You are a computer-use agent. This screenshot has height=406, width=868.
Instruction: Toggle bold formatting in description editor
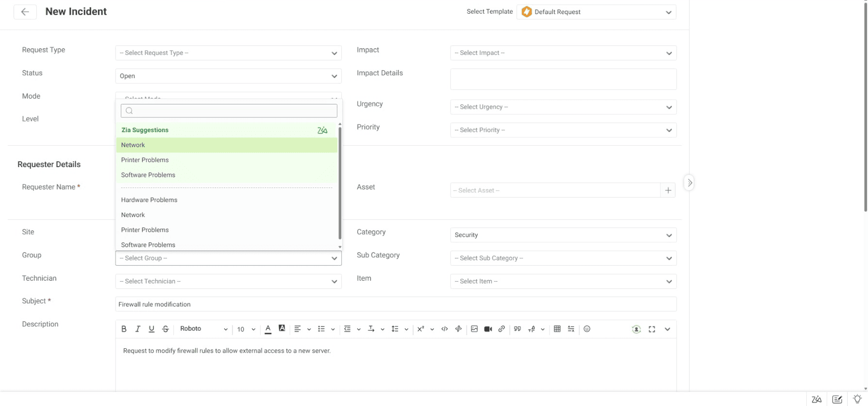124,329
